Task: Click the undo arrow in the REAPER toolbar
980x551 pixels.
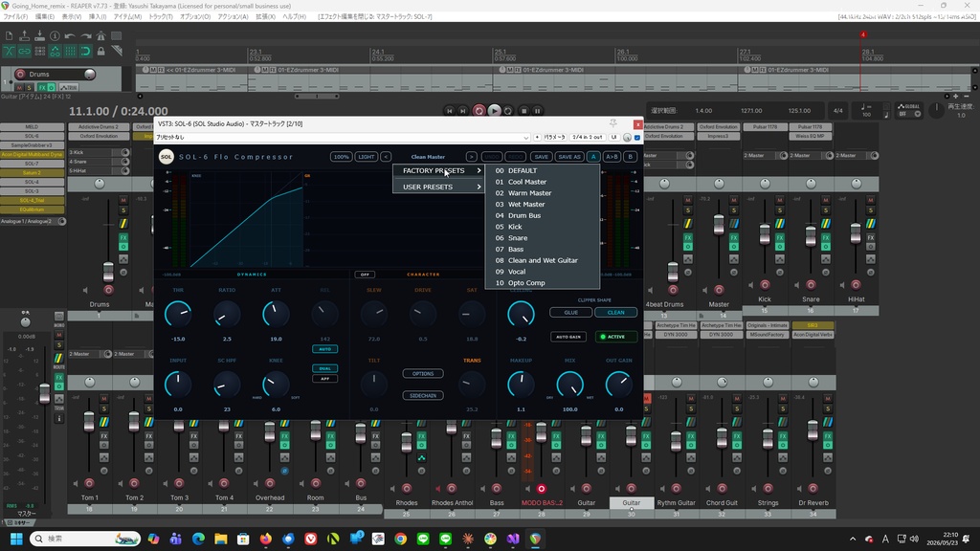Action: tap(70, 36)
